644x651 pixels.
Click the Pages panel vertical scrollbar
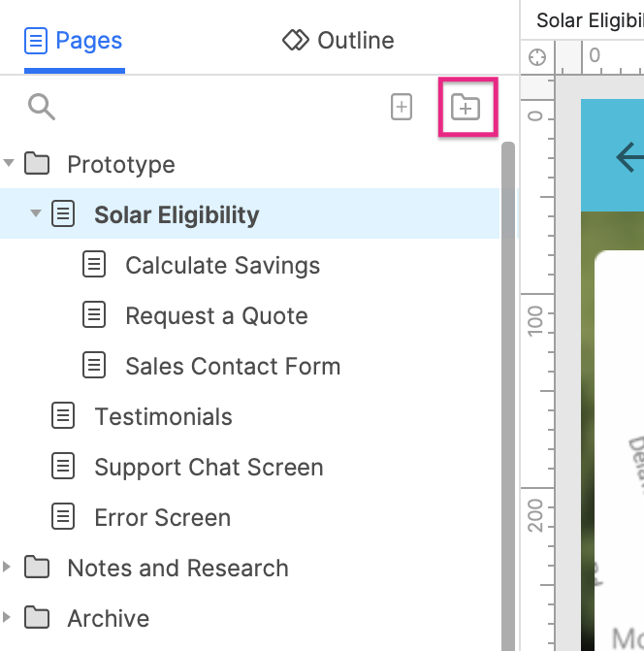(x=507, y=388)
